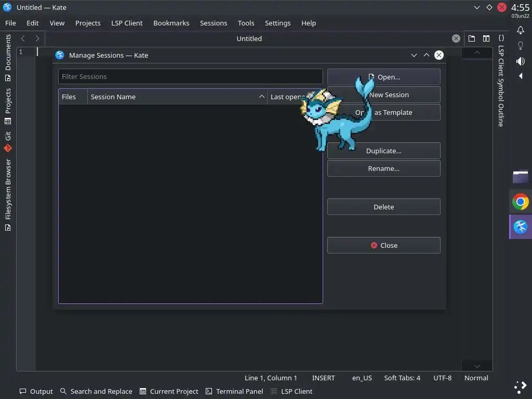Open the Filesystem Browser side panel
Viewport: 532px width, 399px height.
(x=8, y=195)
